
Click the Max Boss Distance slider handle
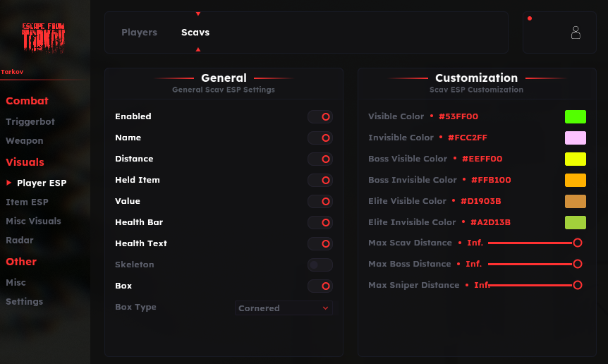(578, 264)
